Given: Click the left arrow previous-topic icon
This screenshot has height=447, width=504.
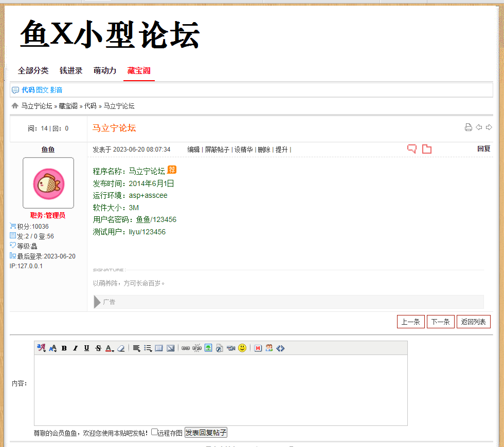Looking at the screenshot, I should 479,127.
